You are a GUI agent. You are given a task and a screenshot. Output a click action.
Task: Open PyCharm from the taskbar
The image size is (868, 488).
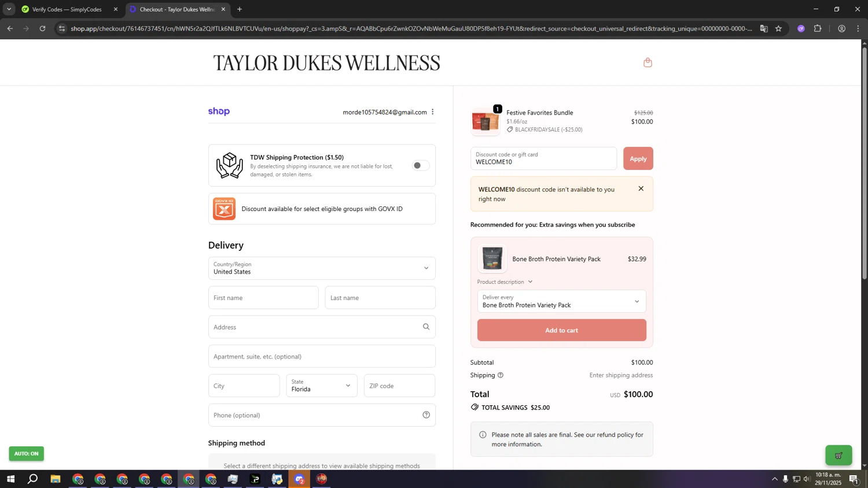(255, 479)
